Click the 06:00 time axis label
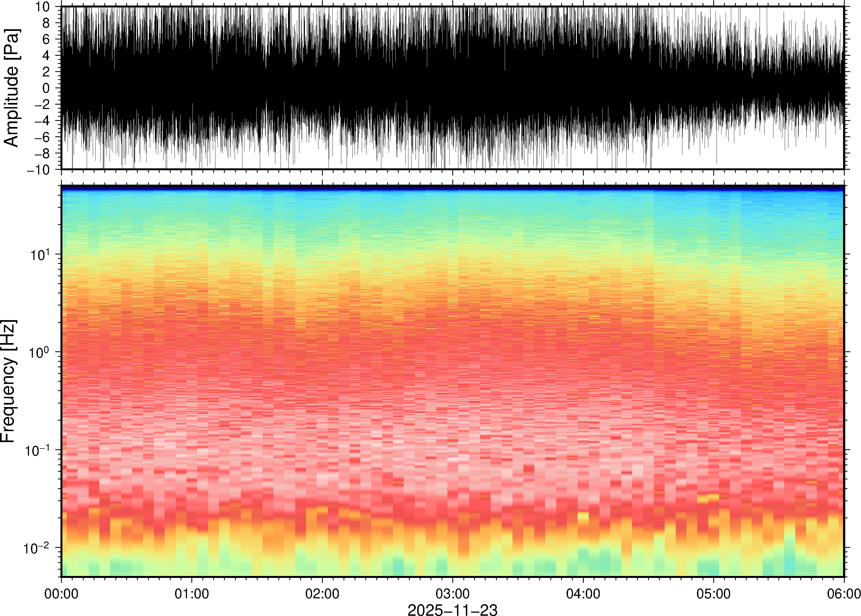This screenshot has width=861, height=616. 844,594
